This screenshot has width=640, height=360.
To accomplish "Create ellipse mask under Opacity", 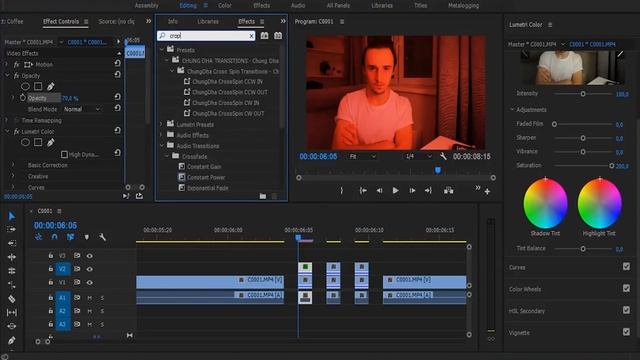I will (25, 87).
